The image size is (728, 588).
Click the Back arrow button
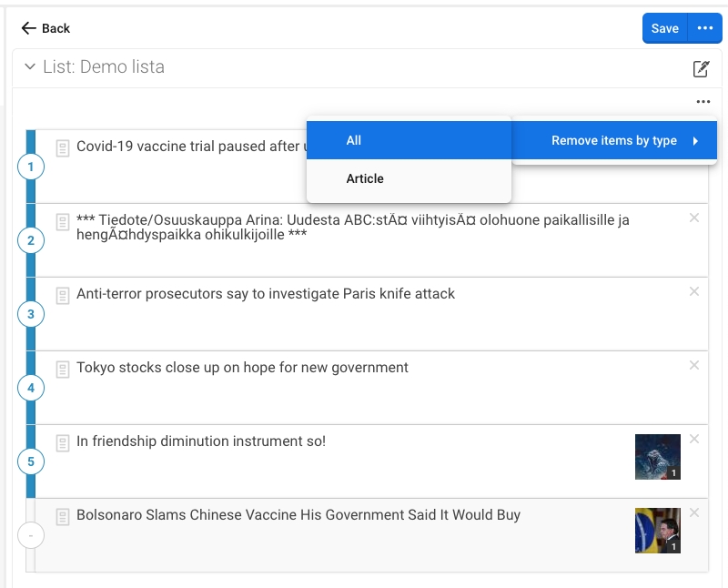45,28
